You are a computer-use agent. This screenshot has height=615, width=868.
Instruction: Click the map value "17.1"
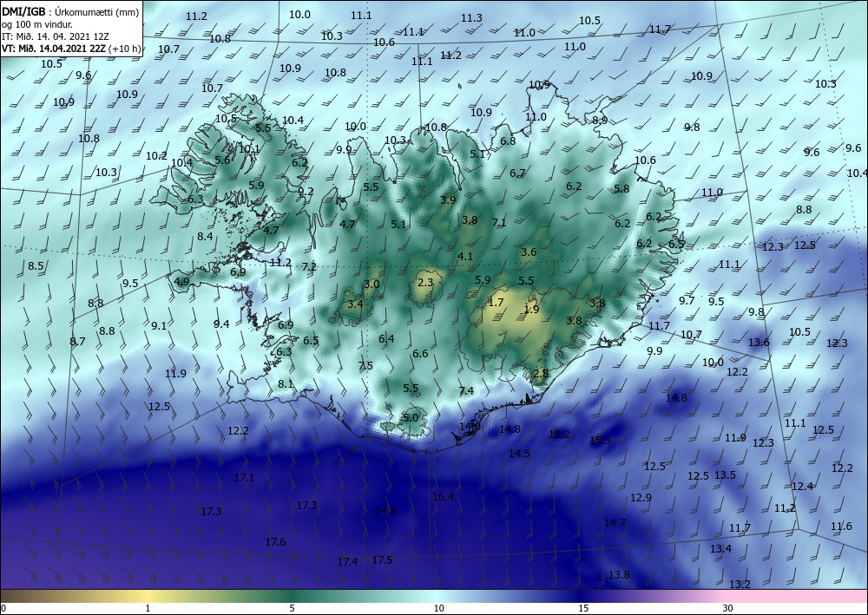pos(244,477)
